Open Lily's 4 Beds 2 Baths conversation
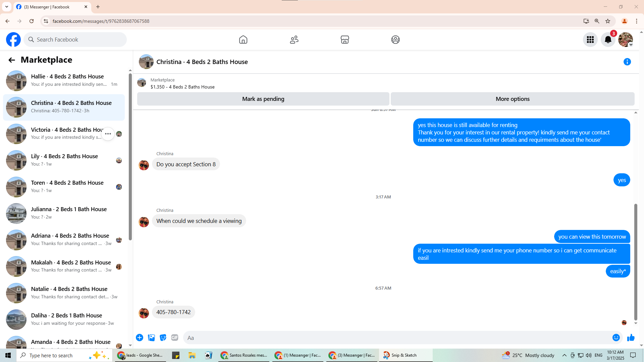Image resolution: width=644 pixels, height=362 pixels. 64,160
